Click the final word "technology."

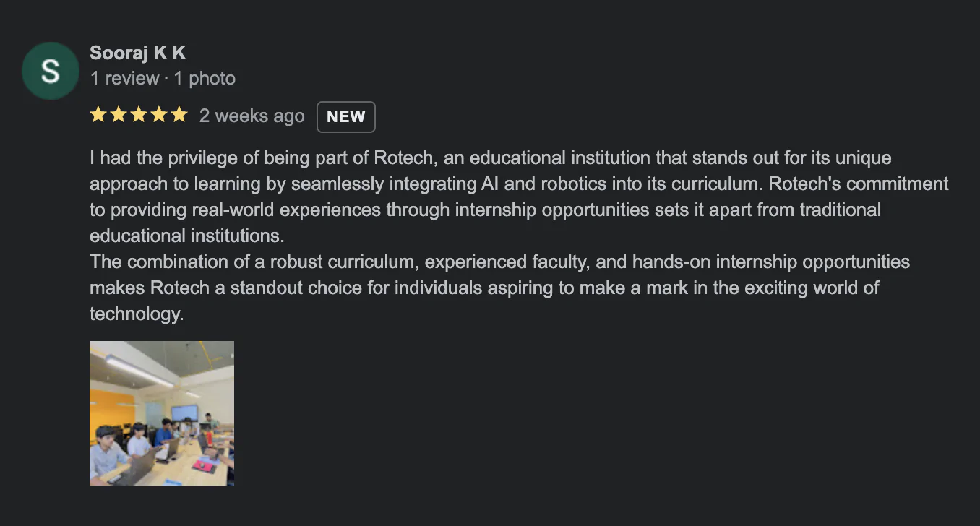tap(137, 314)
